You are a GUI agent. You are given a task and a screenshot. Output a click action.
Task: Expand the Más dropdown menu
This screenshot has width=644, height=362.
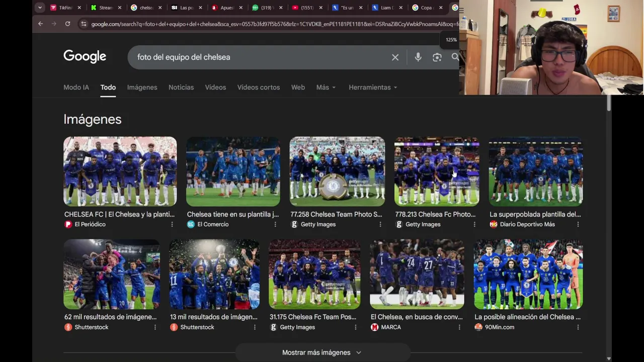tap(326, 87)
